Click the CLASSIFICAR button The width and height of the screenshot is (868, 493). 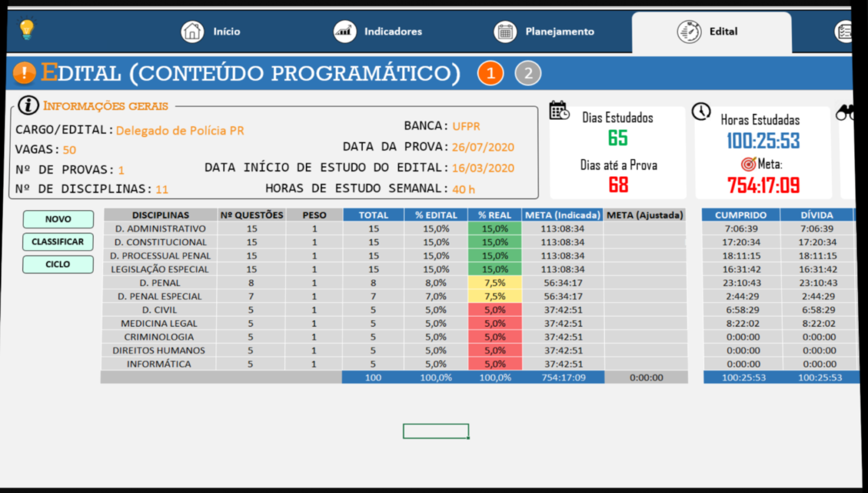[58, 242]
